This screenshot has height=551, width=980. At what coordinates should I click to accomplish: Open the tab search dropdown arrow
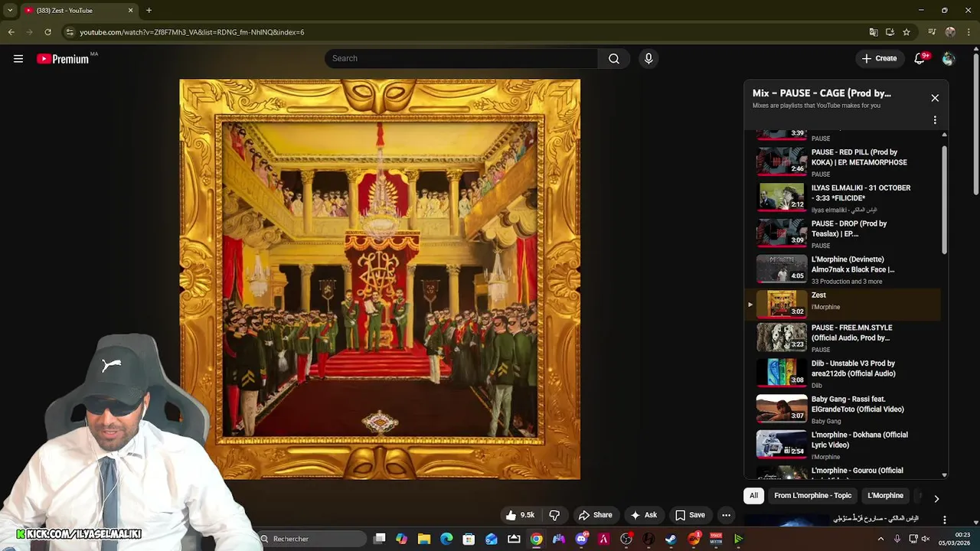(9, 10)
